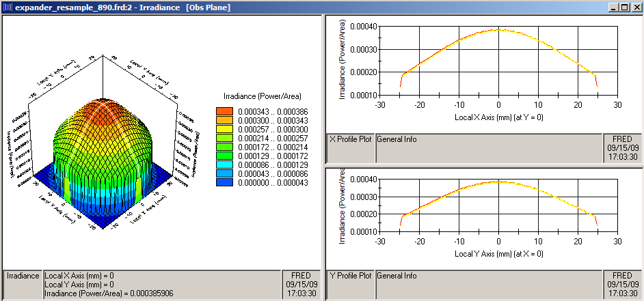The width and height of the screenshot is (644, 301).
Task: Click the Irradiance label in the bottom-left status panel
Action: (23, 276)
